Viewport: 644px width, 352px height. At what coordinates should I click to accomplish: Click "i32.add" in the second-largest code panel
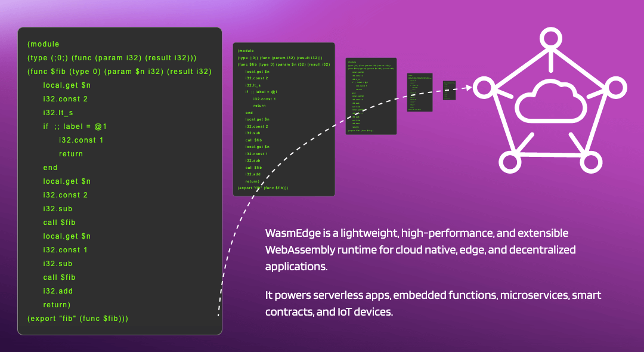click(253, 174)
